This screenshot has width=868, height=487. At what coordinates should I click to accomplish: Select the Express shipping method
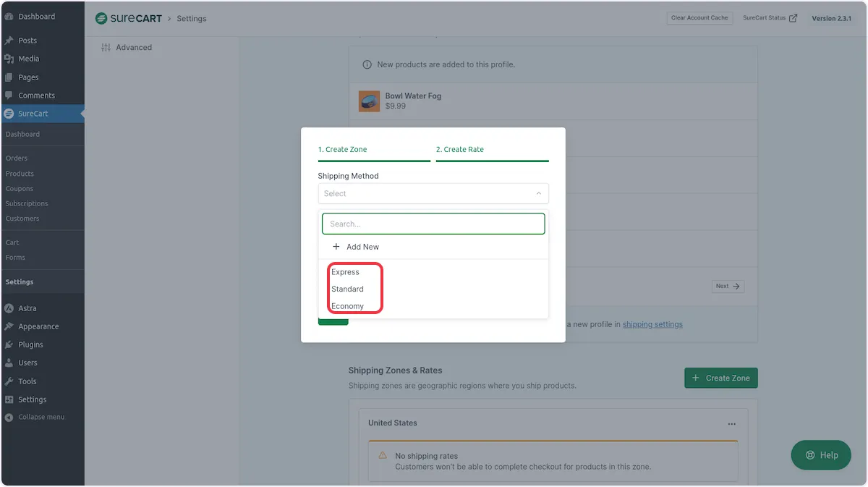click(345, 272)
